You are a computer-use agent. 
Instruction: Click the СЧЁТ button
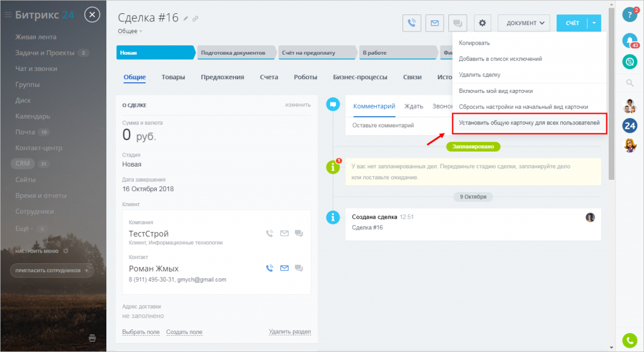[x=572, y=23]
